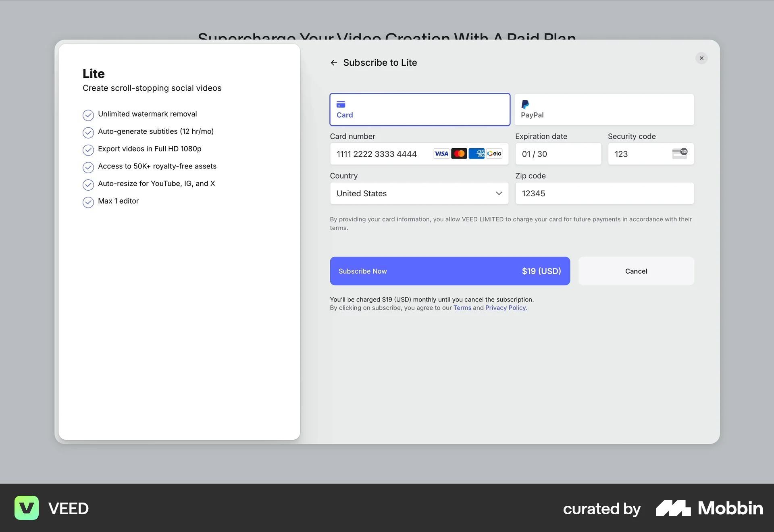Viewport: 774px width, 532px height.
Task: Click the PayPal logo icon
Action: 525,104
